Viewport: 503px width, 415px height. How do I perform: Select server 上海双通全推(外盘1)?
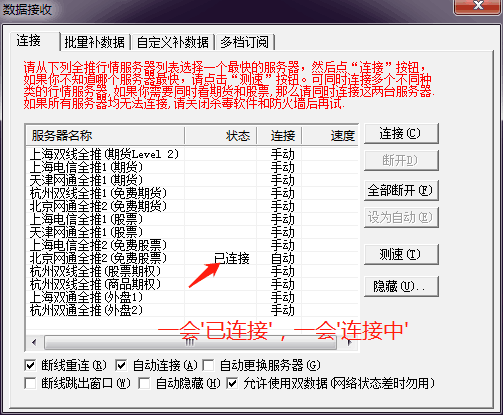pos(86,297)
